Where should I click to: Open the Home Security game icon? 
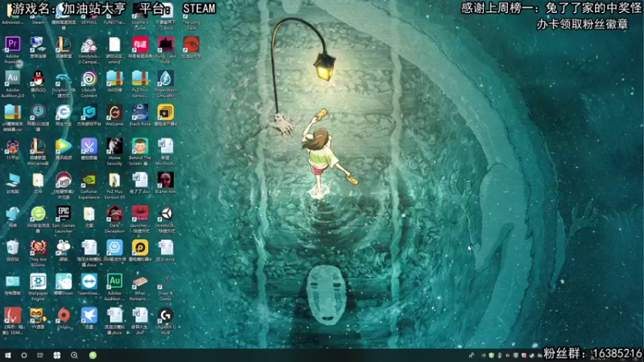tap(114, 146)
